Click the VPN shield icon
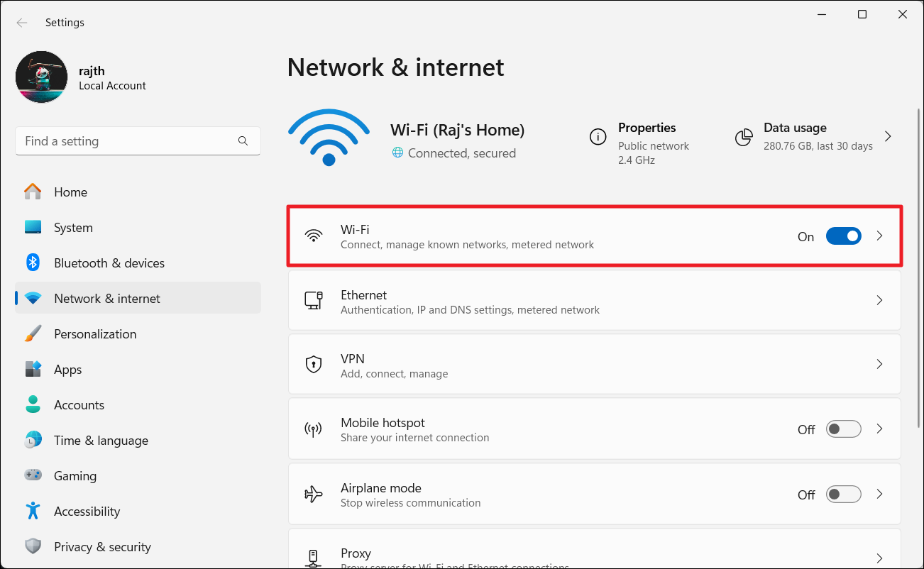Screen dimensions: 924x569 [x=313, y=365]
